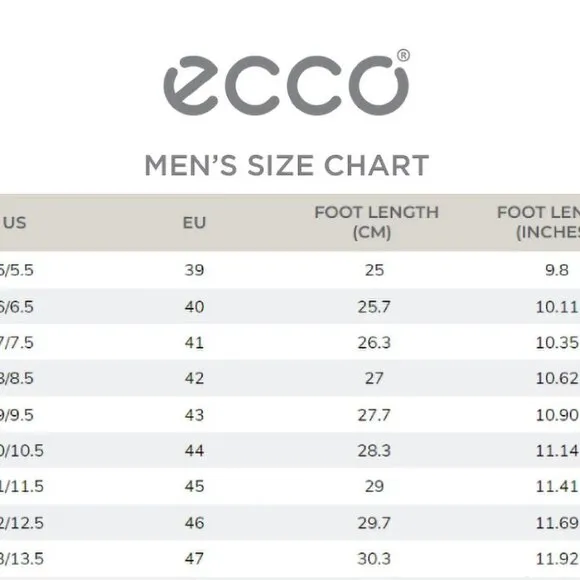Select EU size 39 cell
The height and width of the screenshot is (580, 580).
point(194,270)
